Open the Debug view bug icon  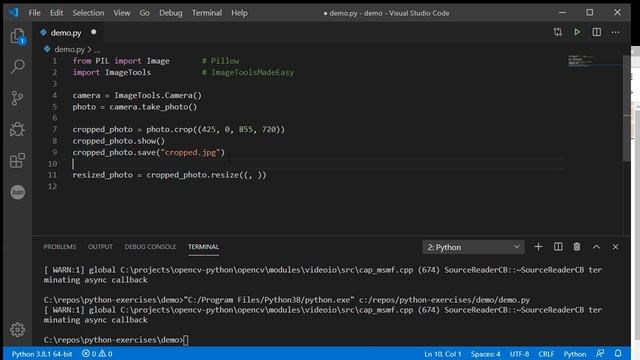coord(17,129)
